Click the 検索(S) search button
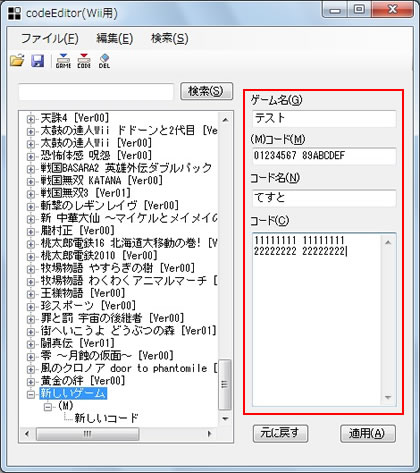 pyautogui.click(x=206, y=91)
